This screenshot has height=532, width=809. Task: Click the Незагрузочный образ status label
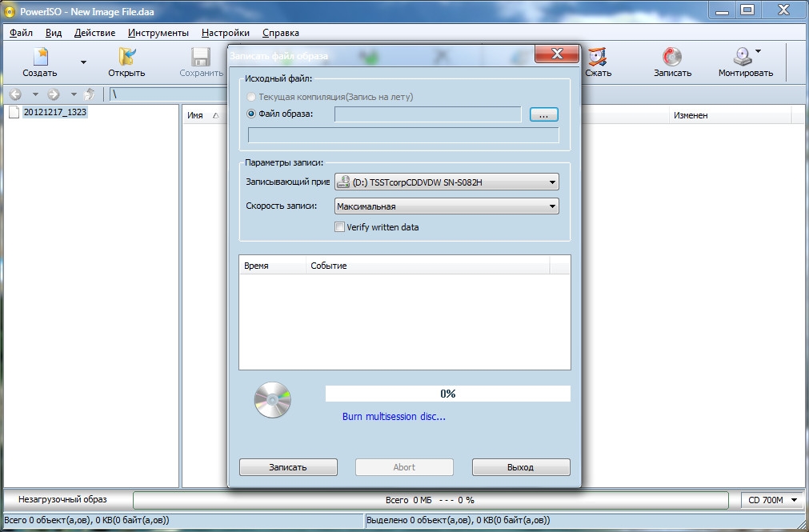coord(62,499)
